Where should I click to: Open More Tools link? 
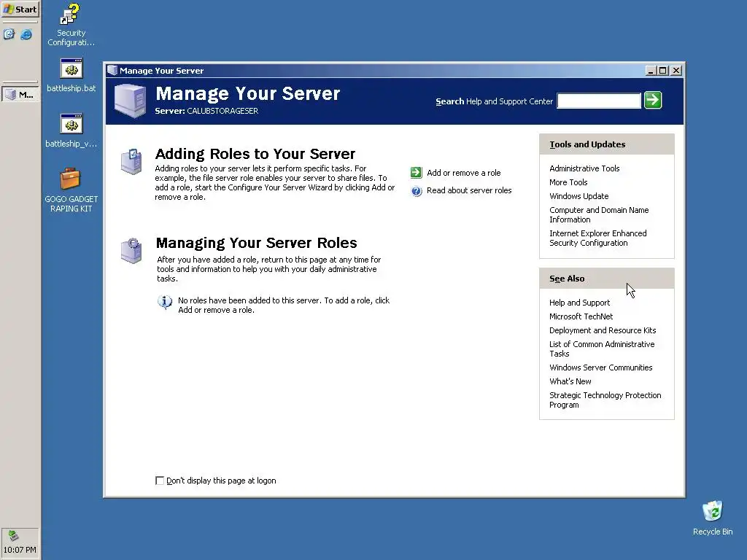click(568, 182)
